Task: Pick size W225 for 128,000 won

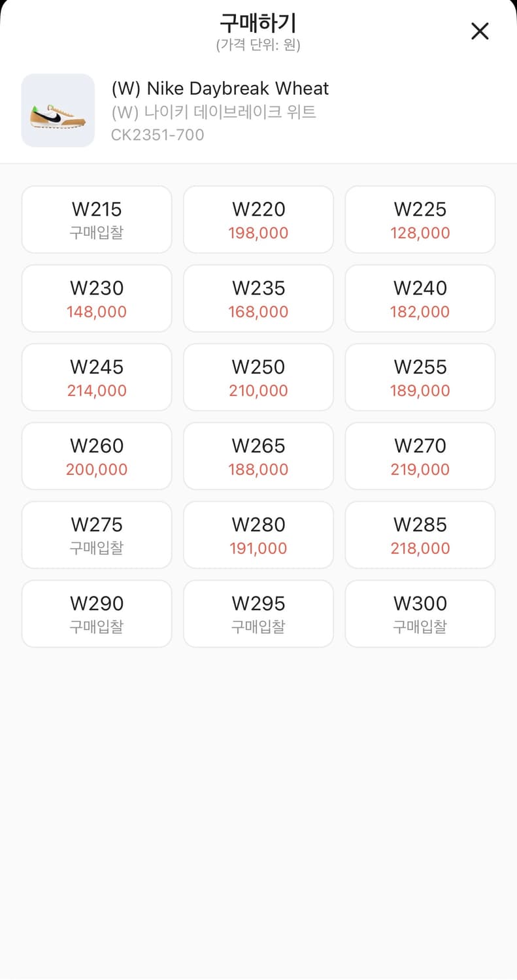Action: point(420,220)
